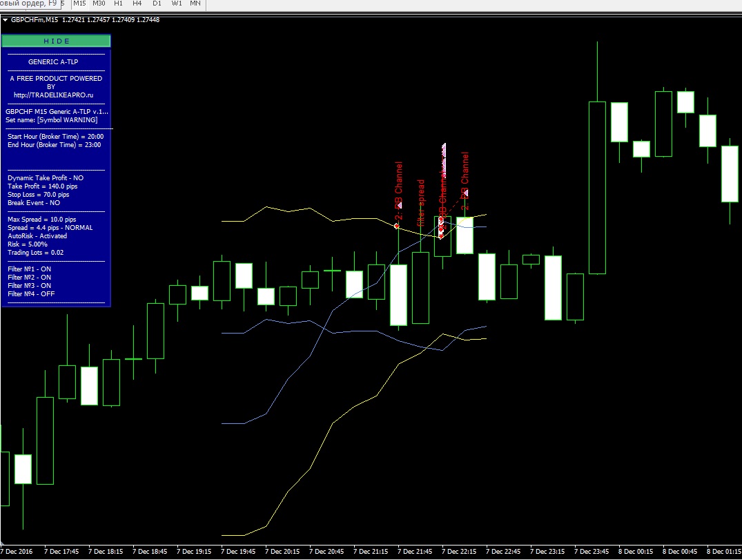Click the 'Filter №1 - ON' line
This screenshot has width=742, height=560.
coord(30,269)
